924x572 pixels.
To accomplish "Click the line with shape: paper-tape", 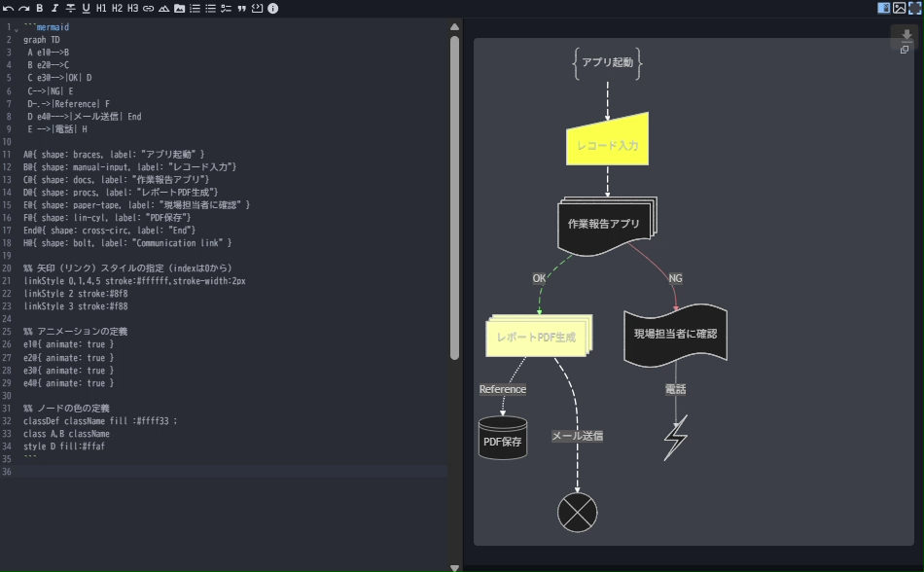I will coord(137,205).
